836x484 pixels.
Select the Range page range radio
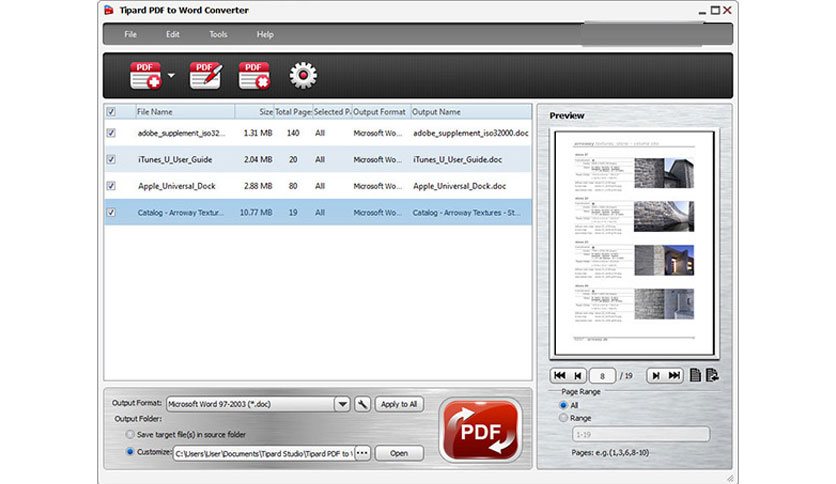click(563, 418)
